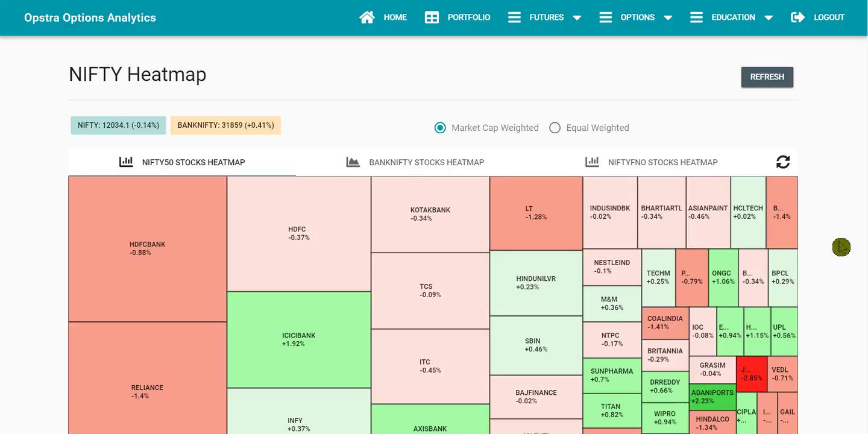Click the NIFTY 12034.1 index chip
Viewport: 868px width, 434px height.
click(118, 125)
